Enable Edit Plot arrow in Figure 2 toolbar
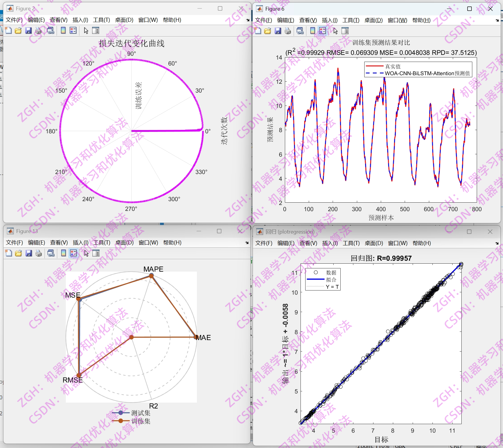This screenshot has height=448, width=503. pos(86,30)
